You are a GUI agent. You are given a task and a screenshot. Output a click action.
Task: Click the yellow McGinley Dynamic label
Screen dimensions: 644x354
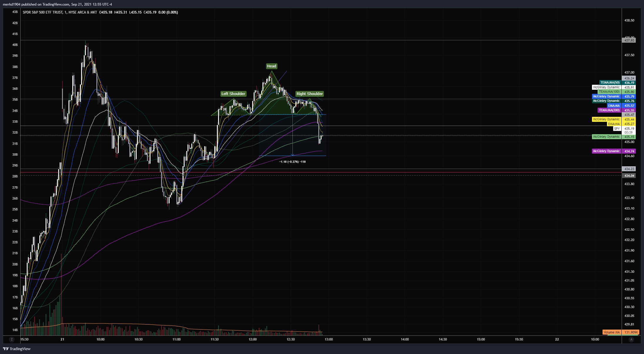606,119
